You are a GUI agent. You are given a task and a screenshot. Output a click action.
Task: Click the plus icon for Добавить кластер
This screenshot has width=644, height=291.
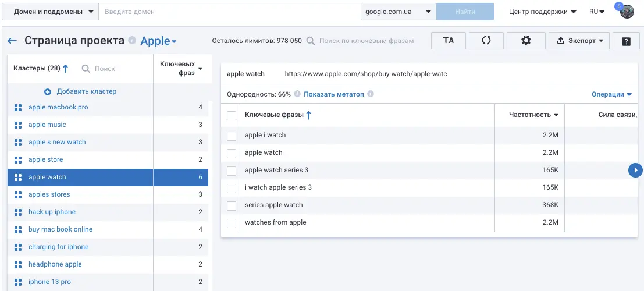[x=48, y=91]
